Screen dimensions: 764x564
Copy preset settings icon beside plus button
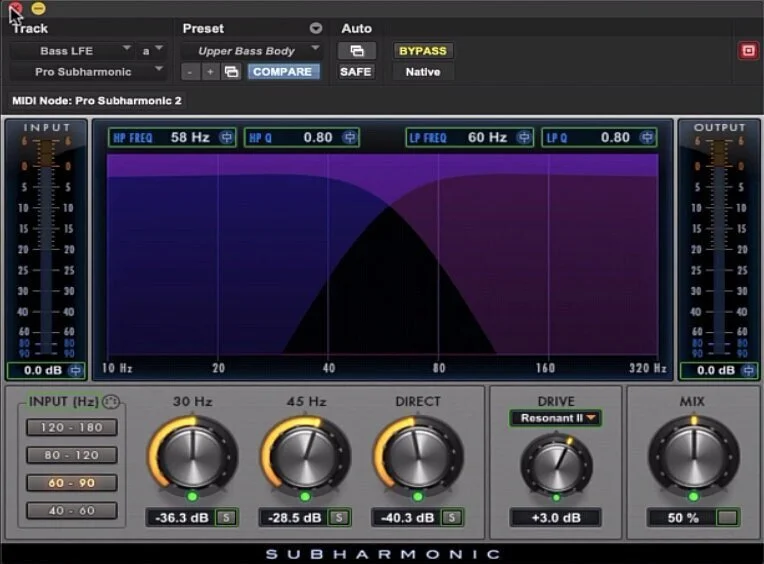point(231,72)
